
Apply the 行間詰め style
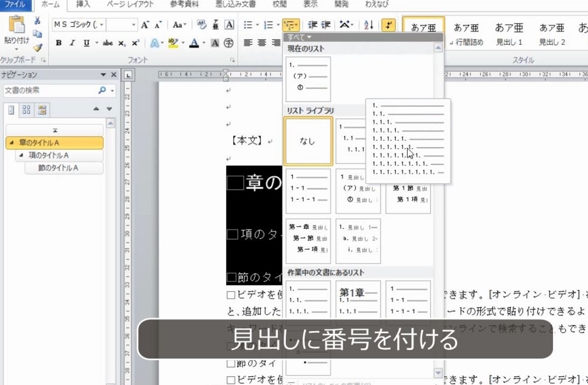coord(466,34)
